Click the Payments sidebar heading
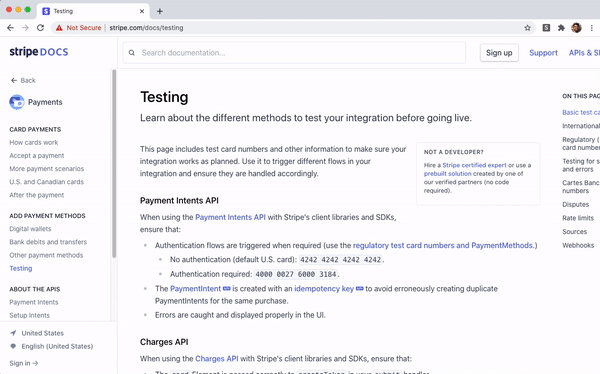Viewport: 600px width, 374px height. point(45,102)
